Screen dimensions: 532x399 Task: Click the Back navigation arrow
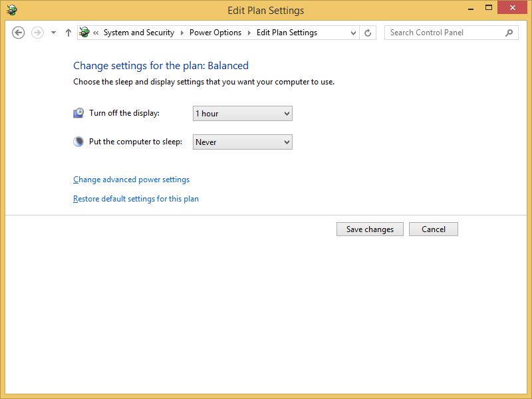coord(19,33)
